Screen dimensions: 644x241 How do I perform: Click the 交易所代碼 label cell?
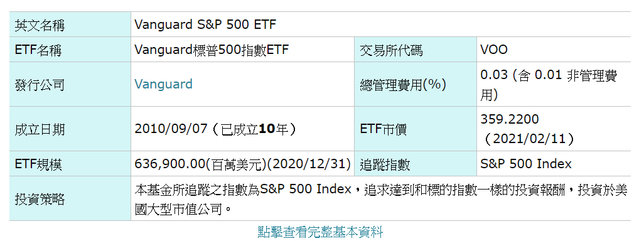(416, 50)
